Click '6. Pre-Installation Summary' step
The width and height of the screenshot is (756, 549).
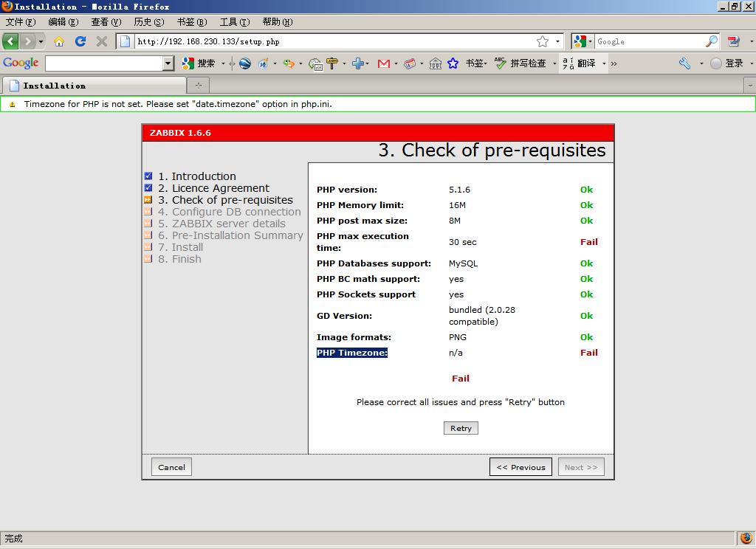pyautogui.click(x=230, y=235)
